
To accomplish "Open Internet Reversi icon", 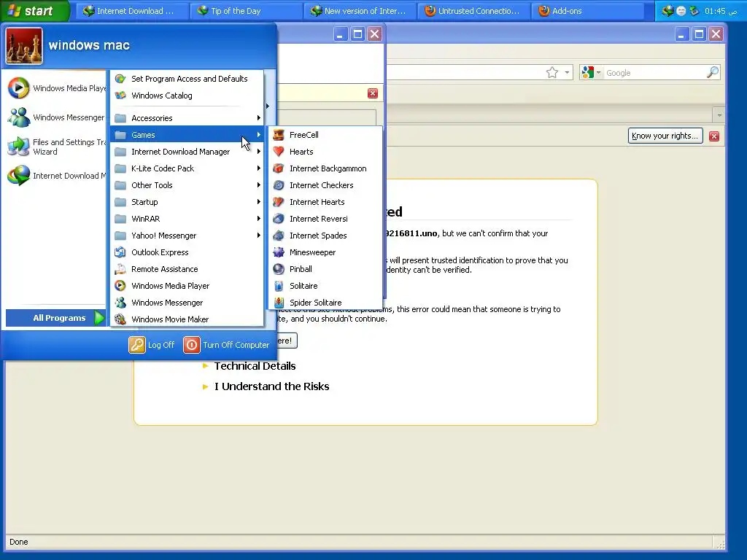I will 279,219.
